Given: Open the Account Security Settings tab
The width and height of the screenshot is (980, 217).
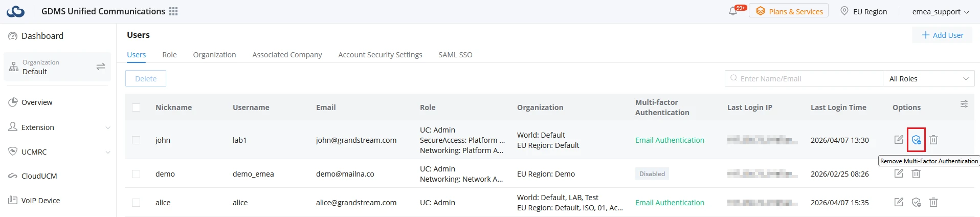Looking at the screenshot, I should coord(380,55).
